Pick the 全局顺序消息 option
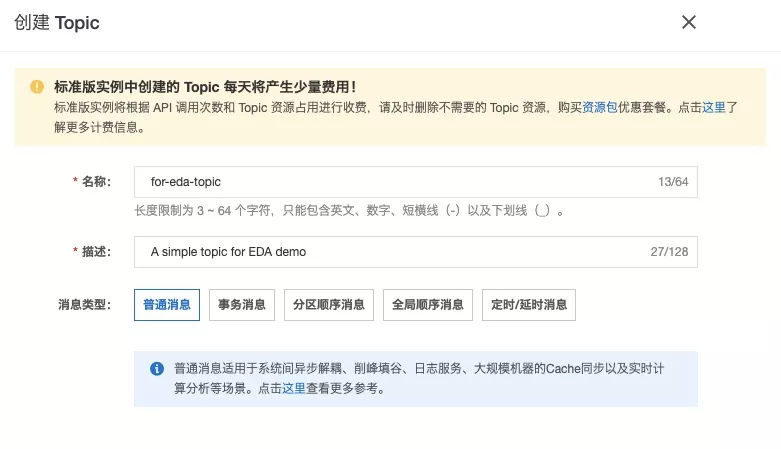This screenshot has width=781, height=449. click(x=427, y=305)
